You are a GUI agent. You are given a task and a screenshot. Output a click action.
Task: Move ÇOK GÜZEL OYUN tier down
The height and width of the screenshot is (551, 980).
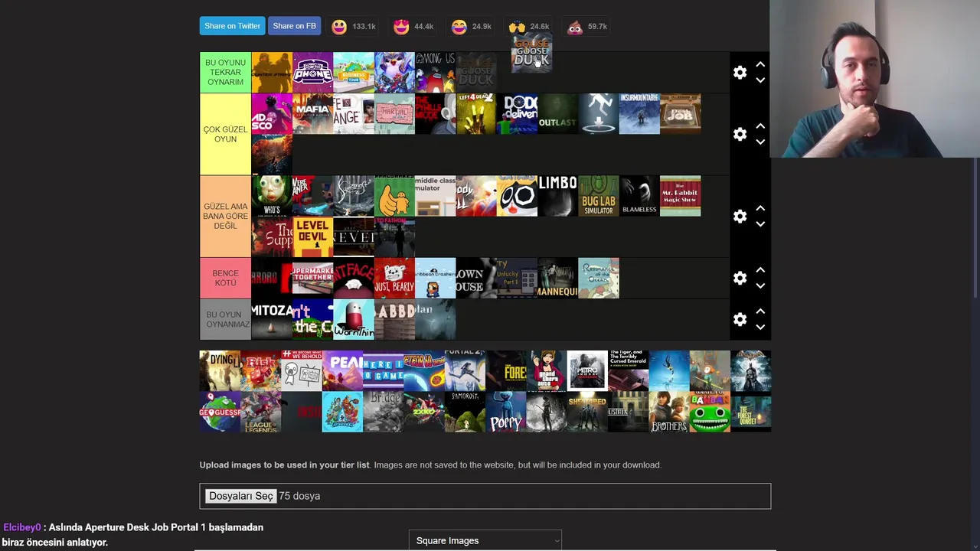point(760,142)
